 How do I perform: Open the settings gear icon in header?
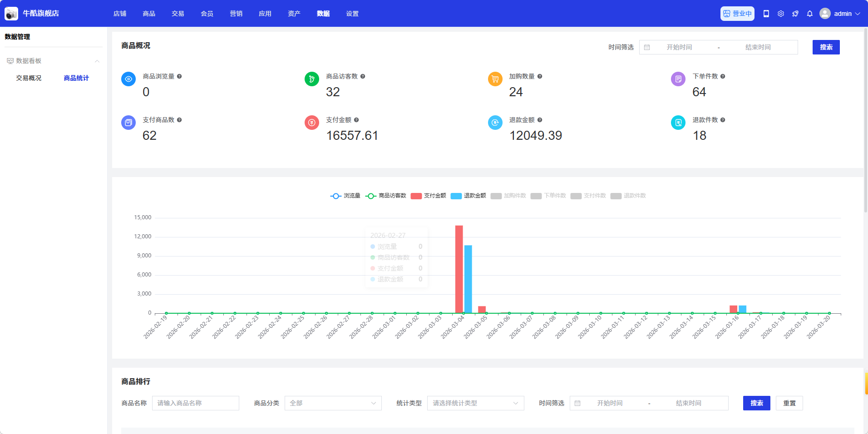[781, 14]
